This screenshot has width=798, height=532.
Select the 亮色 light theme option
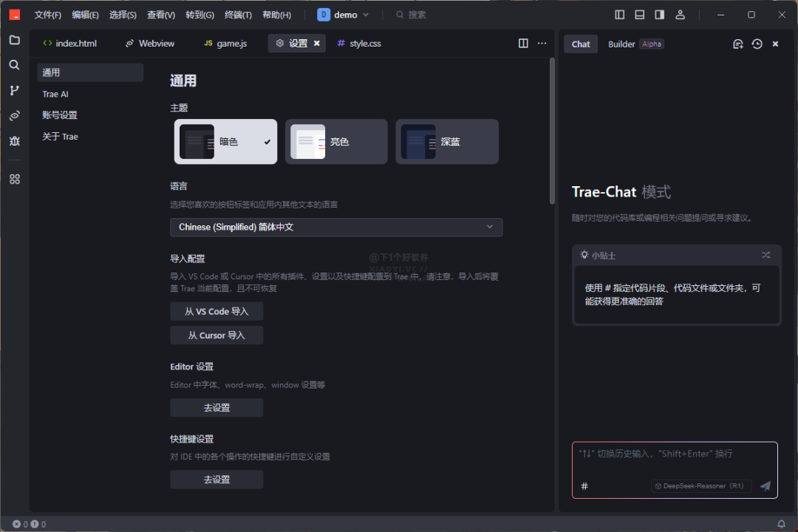coord(336,142)
